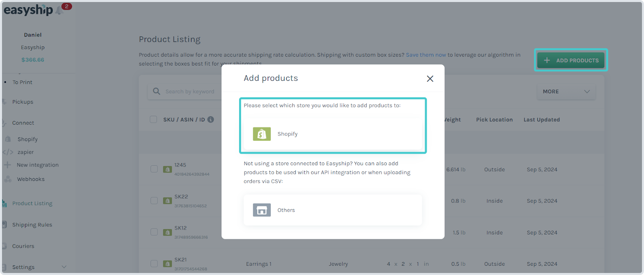Click the Jewelry category cell
Viewport: 644px width, 275px height.
click(x=338, y=264)
